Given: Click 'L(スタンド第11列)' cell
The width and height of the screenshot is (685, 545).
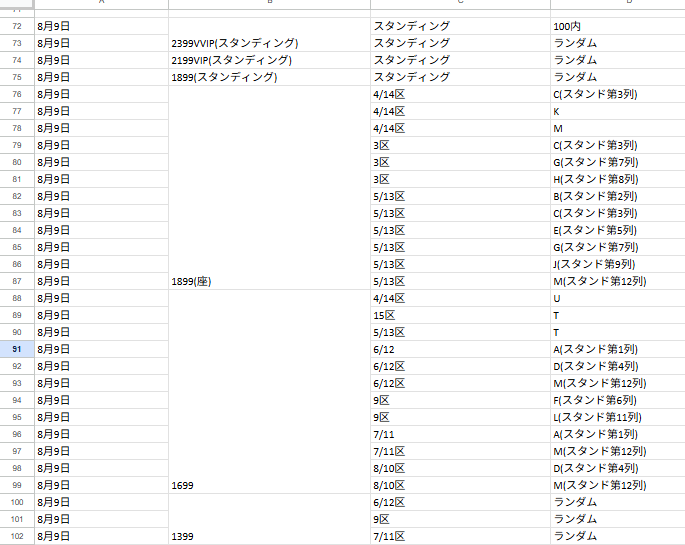Looking at the screenshot, I should coord(618,417).
